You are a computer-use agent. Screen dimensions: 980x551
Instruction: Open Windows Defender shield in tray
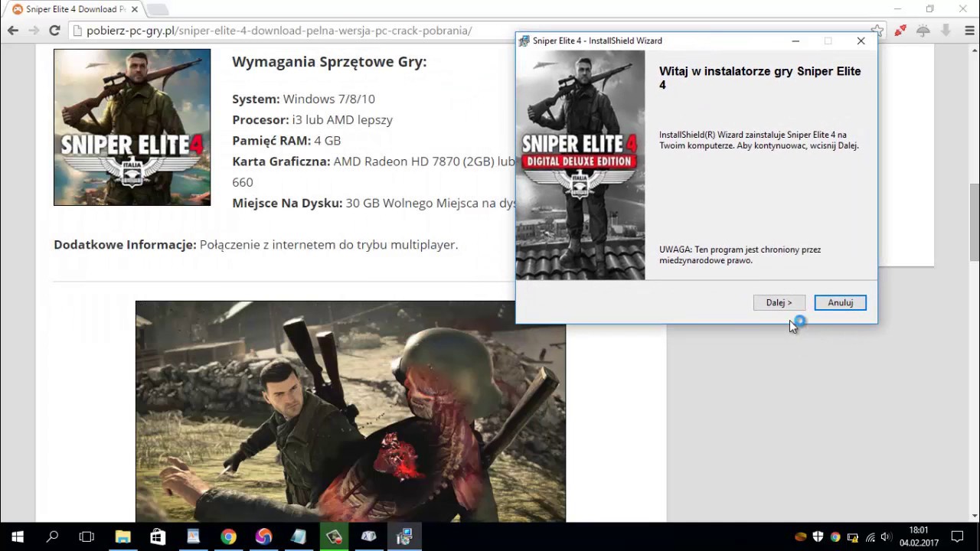click(818, 537)
